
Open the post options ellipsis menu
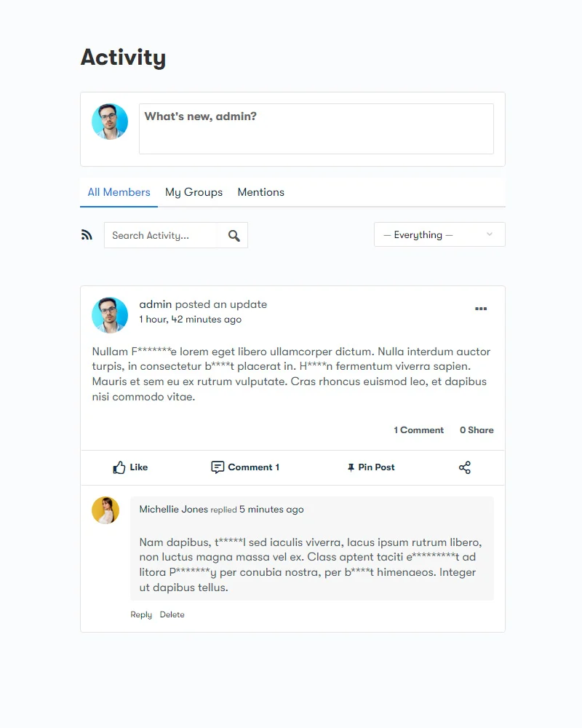[x=481, y=309]
